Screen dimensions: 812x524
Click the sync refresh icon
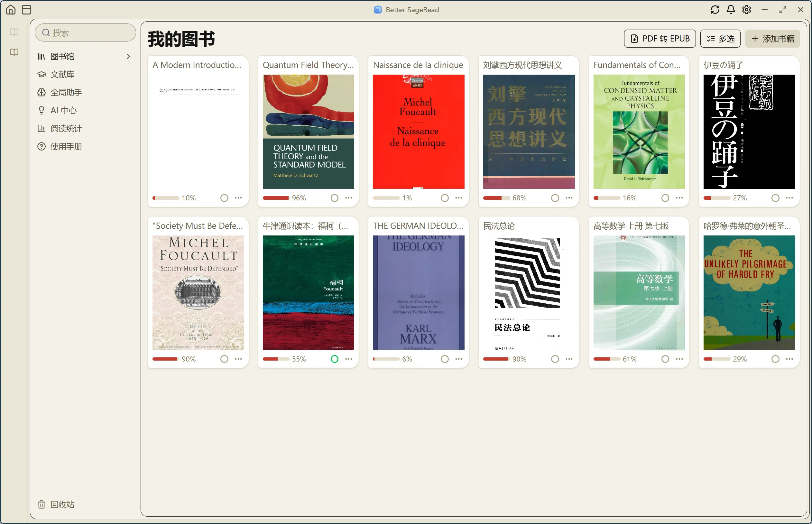pyautogui.click(x=715, y=10)
